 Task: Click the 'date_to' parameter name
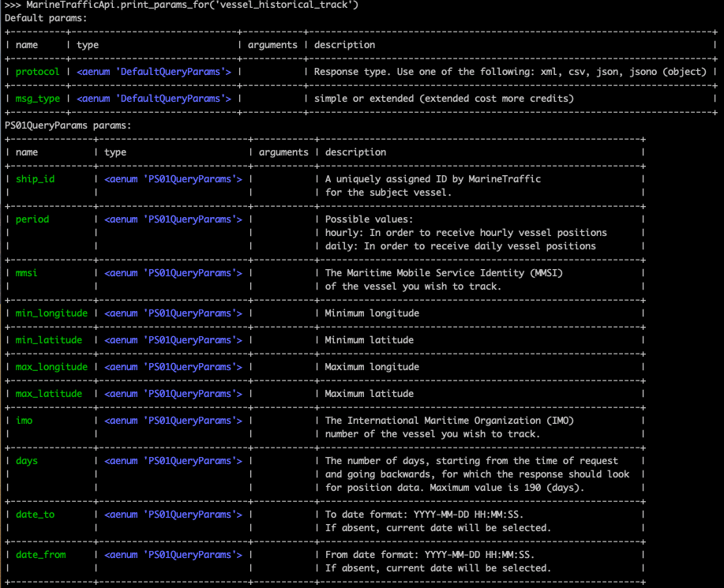35,515
